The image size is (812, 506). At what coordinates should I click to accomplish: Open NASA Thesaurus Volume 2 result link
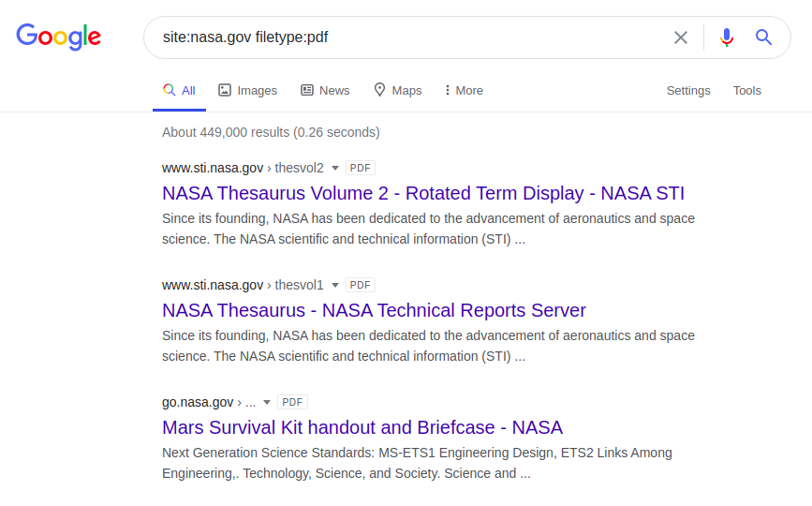[x=423, y=194]
